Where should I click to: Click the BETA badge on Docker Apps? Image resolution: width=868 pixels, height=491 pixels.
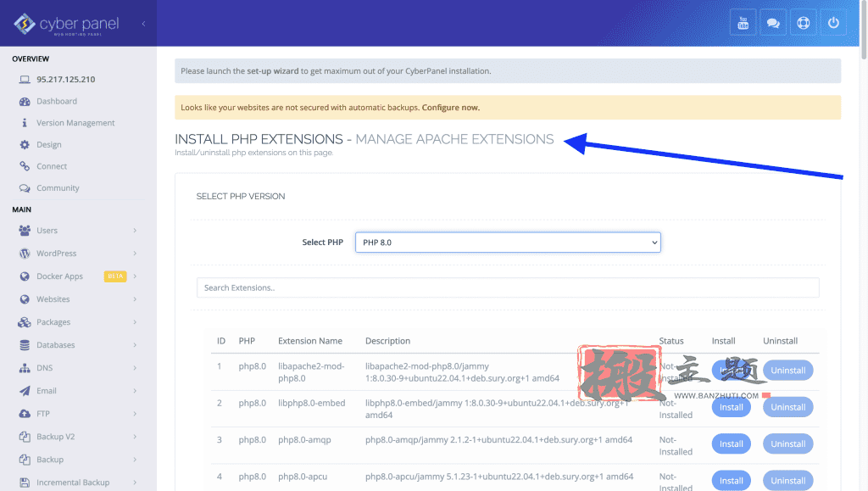(115, 276)
